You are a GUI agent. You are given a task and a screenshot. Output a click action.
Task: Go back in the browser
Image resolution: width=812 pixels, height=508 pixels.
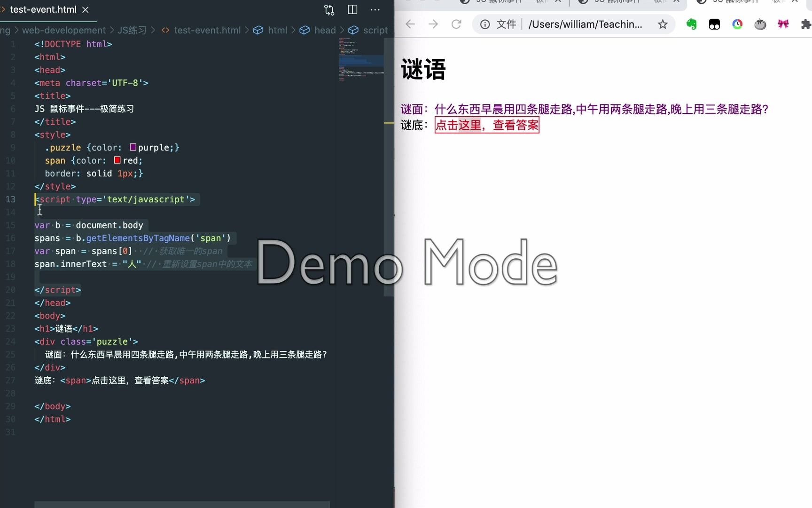(x=410, y=24)
